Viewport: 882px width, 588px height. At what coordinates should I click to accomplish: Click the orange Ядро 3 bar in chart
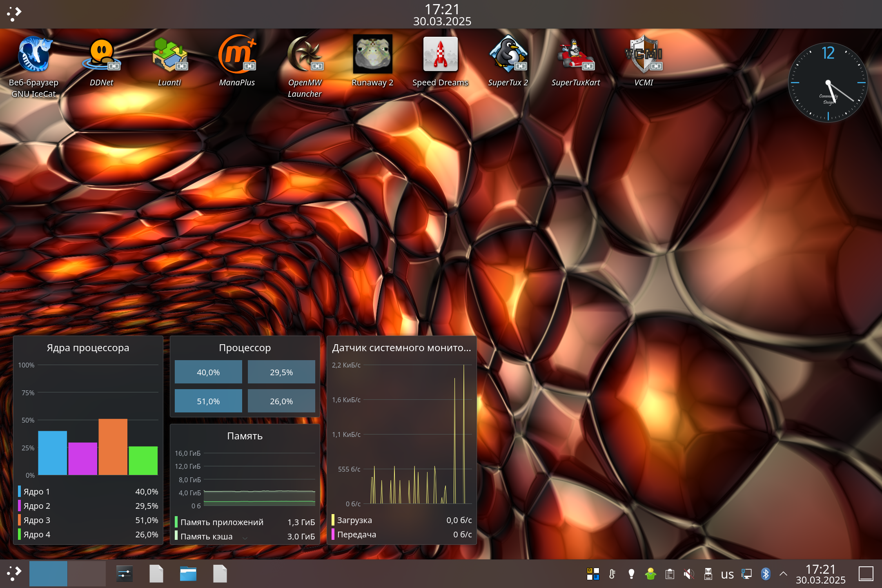(x=113, y=447)
